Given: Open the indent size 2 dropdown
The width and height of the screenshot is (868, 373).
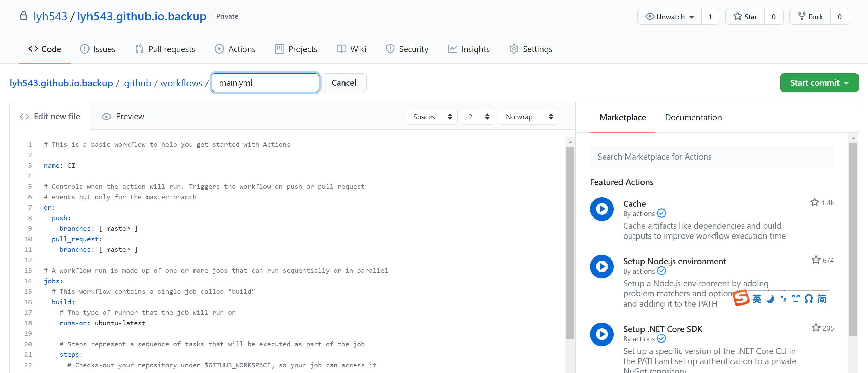Looking at the screenshot, I should point(478,117).
